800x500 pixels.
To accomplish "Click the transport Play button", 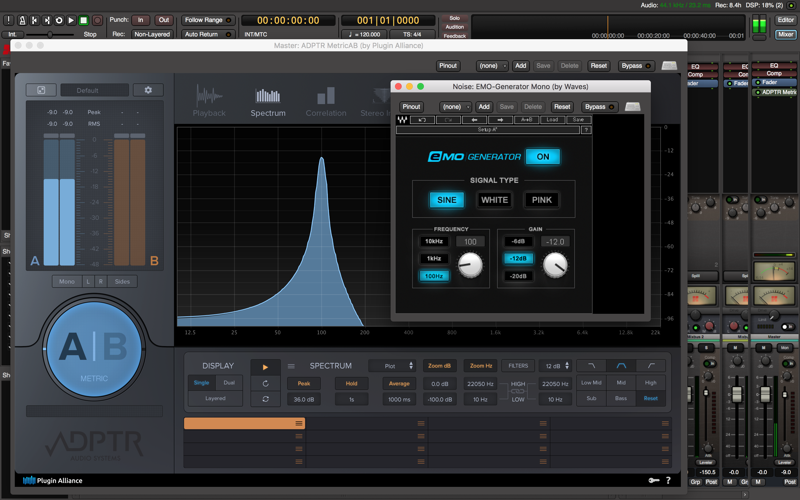I will (x=71, y=20).
